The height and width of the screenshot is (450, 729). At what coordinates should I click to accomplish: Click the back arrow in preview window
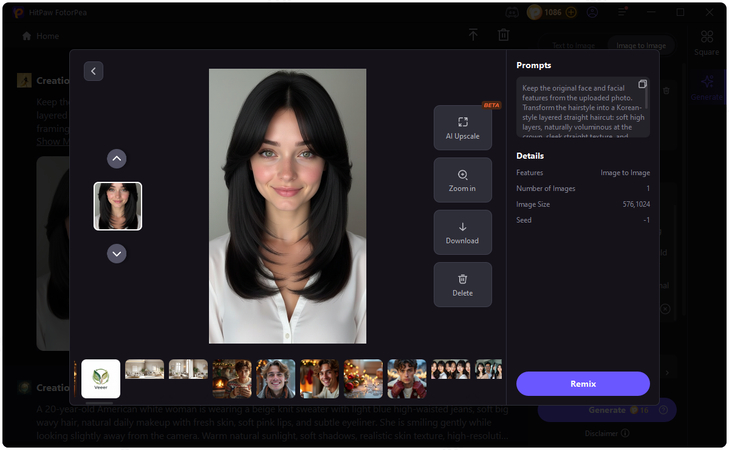point(93,71)
